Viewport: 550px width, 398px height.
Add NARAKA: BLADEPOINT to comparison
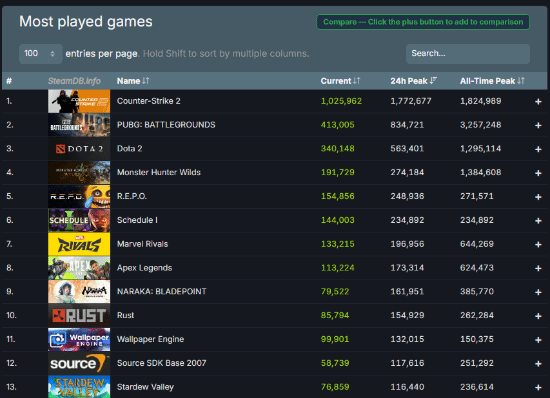click(x=538, y=292)
